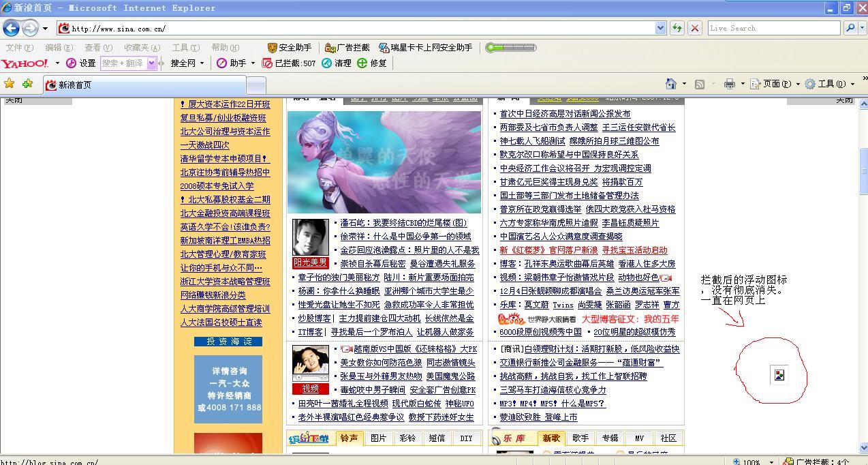Click into the Live Search box
Image resolution: width=868 pixels, height=465 pixels.
point(773,28)
